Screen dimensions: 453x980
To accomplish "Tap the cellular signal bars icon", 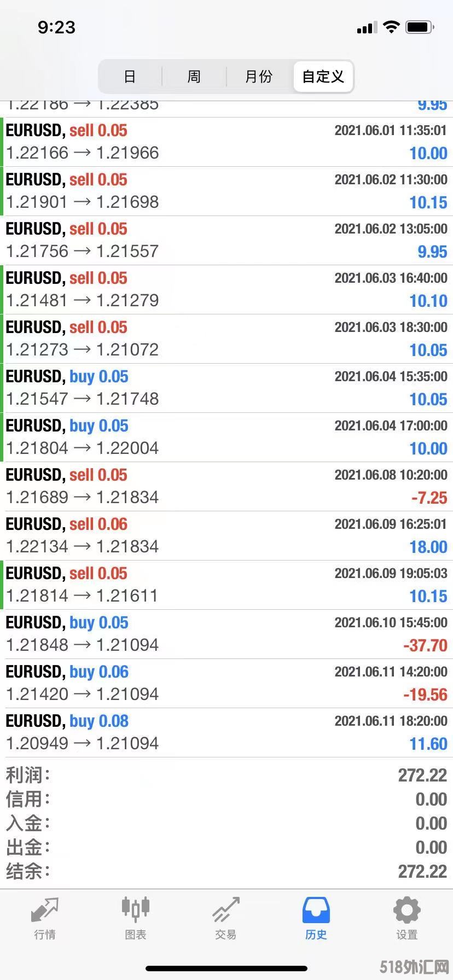I will [367, 27].
